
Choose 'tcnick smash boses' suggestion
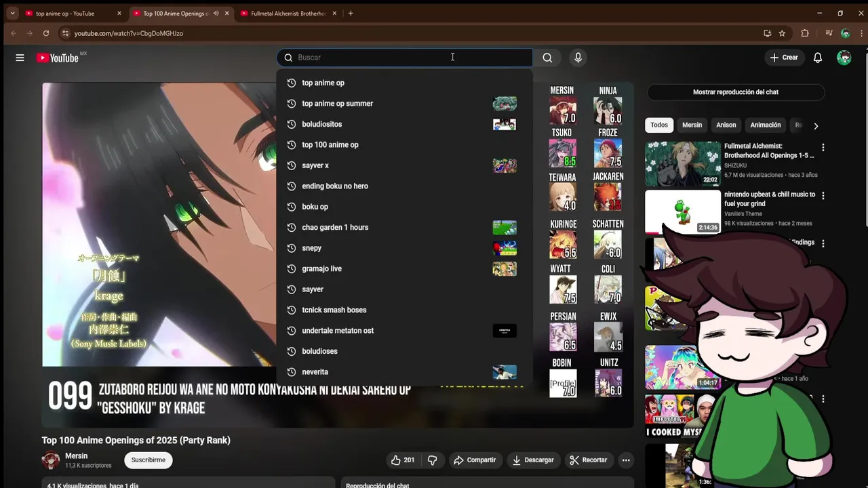point(404,310)
